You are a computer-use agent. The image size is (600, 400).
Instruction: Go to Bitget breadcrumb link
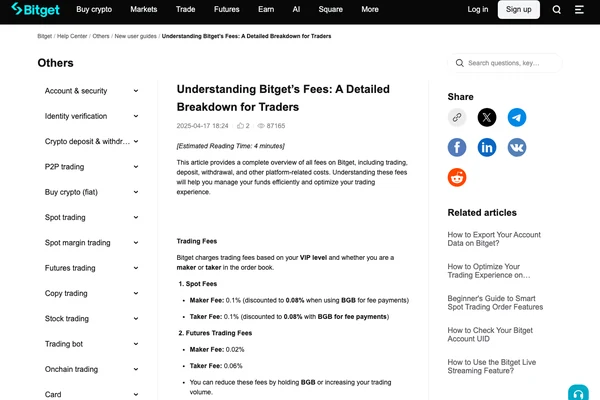point(45,36)
